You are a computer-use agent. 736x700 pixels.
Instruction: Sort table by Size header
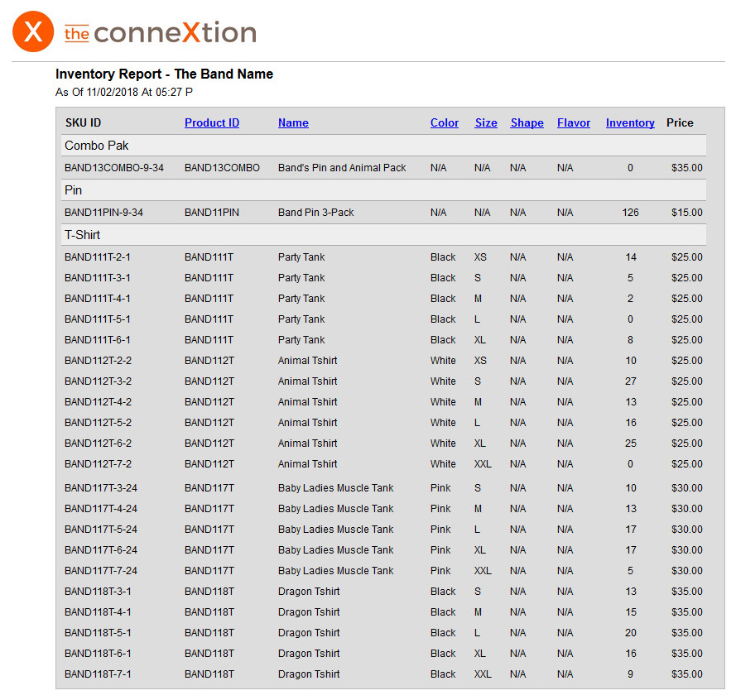pos(486,123)
